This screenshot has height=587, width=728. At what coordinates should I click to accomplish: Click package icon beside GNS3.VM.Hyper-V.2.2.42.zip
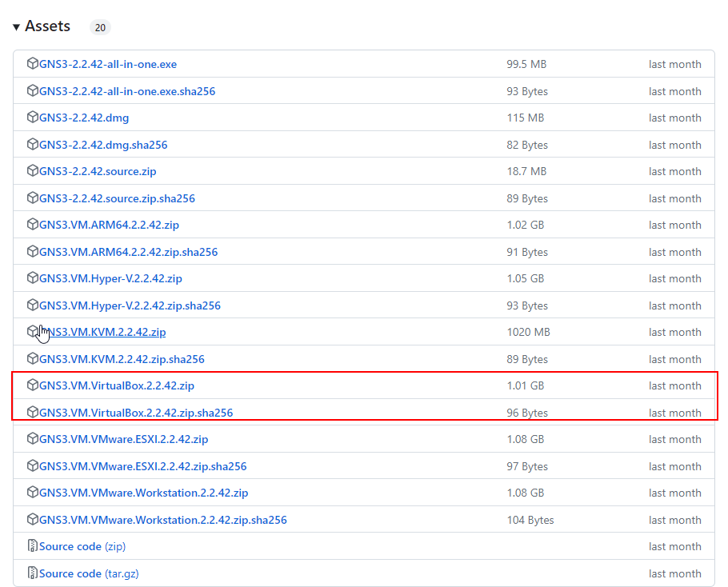[33, 278]
